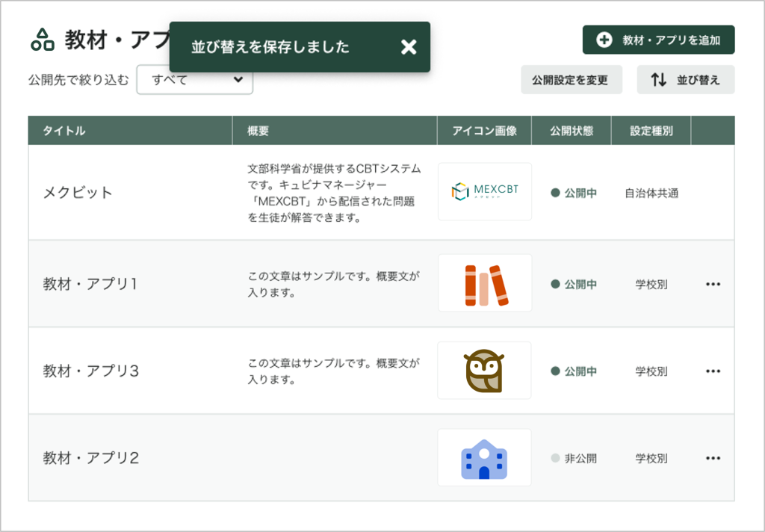Click the 自治体共通 setting type cell

point(651,194)
